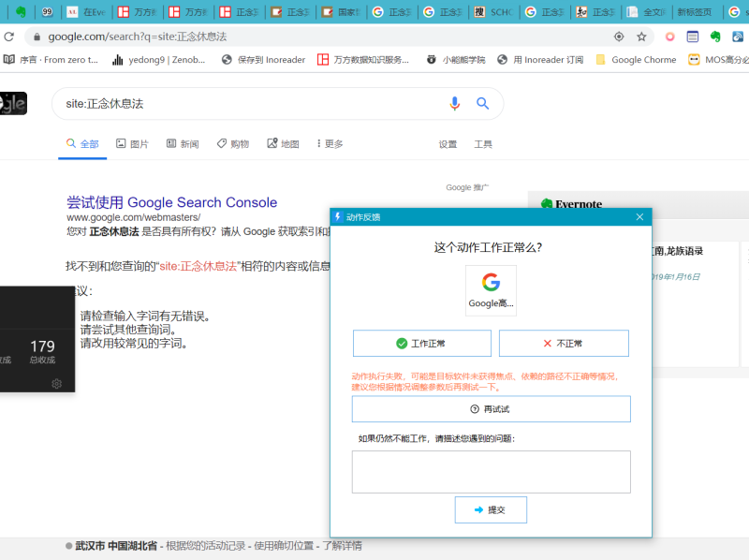Select the 图片 results tab
Image resolution: width=749 pixels, height=560 pixels.
(132, 144)
